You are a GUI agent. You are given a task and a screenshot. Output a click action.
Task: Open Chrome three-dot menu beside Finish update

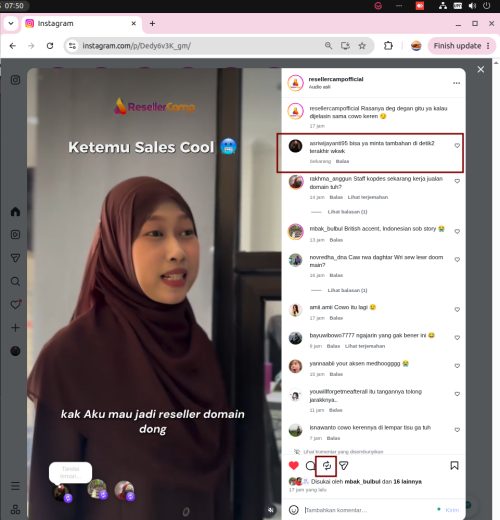coord(488,46)
